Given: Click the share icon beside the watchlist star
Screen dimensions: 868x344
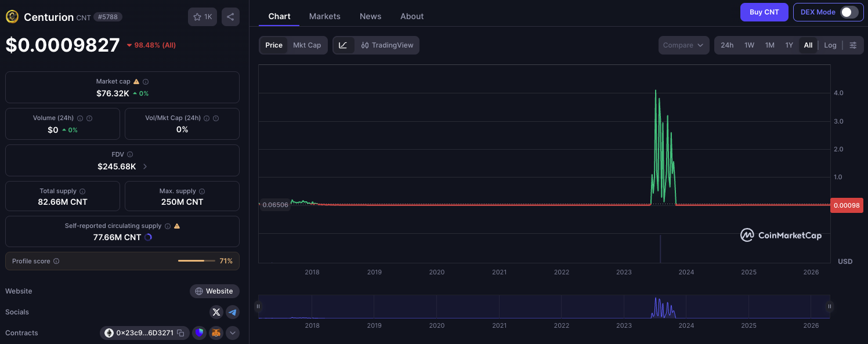Looking at the screenshot, I should [230, 17].
